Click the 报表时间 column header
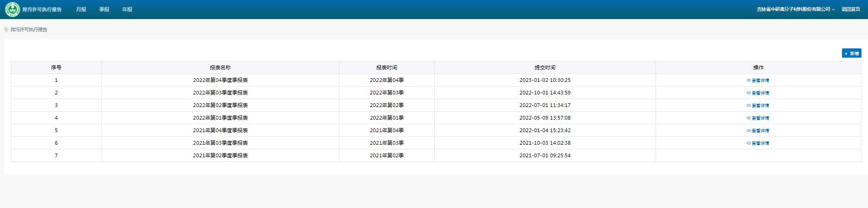This screenshot has width=868, height=208. pos(386,67)
